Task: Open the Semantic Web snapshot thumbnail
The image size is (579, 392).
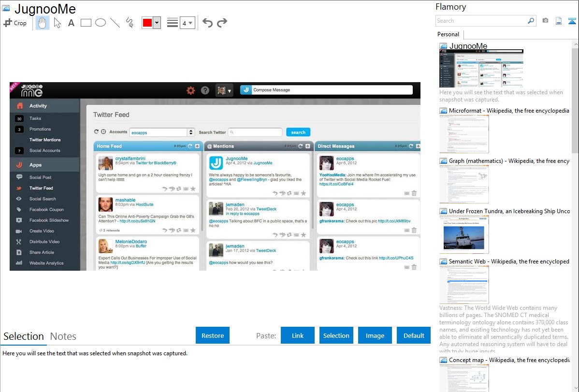Action: click(464, 285)
